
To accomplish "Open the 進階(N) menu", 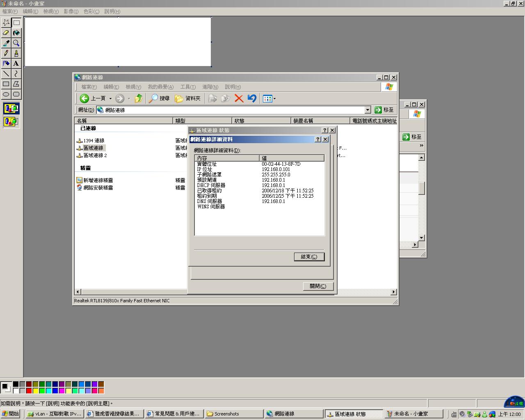I will [x=210, y=87].
